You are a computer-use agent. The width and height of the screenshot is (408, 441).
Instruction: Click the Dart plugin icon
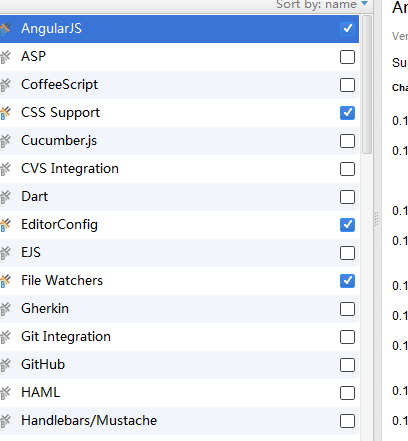5,197
